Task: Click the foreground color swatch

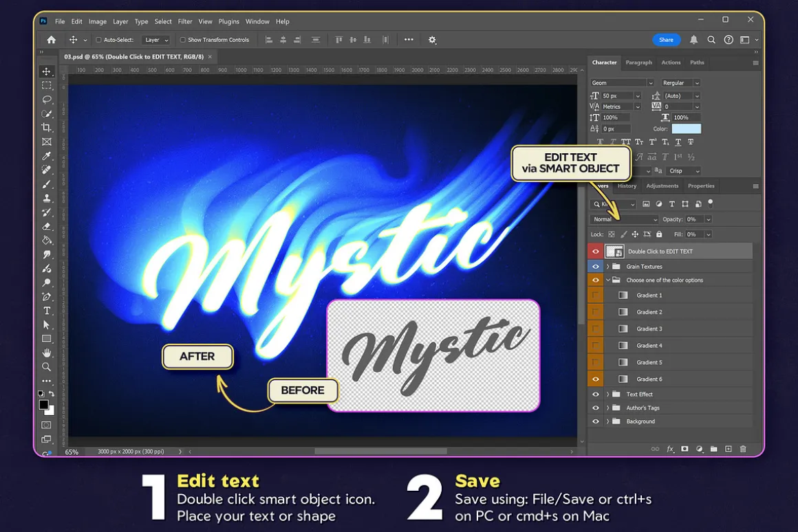Action: (44, 405)
